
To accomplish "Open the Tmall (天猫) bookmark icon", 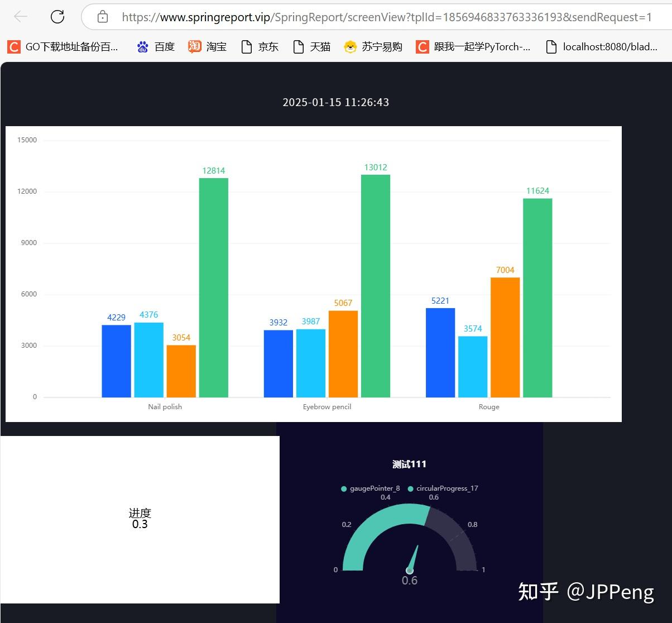I will point(298,46).
